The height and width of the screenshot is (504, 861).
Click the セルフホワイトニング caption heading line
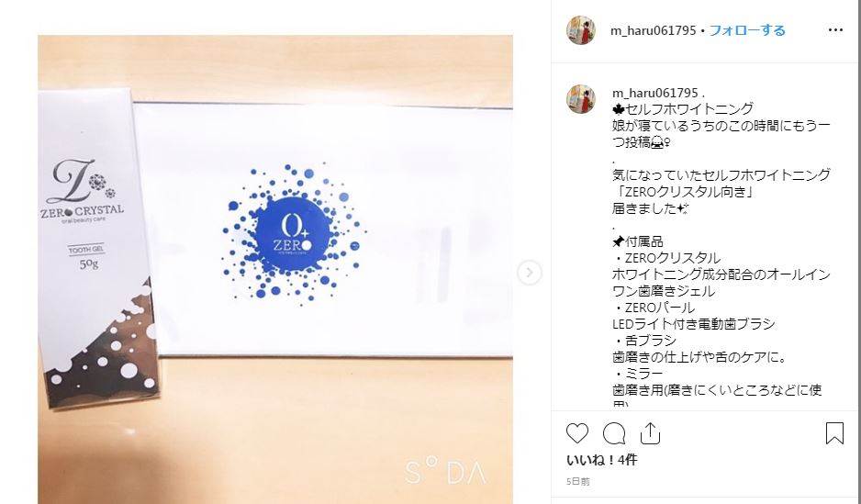[683, 108]
